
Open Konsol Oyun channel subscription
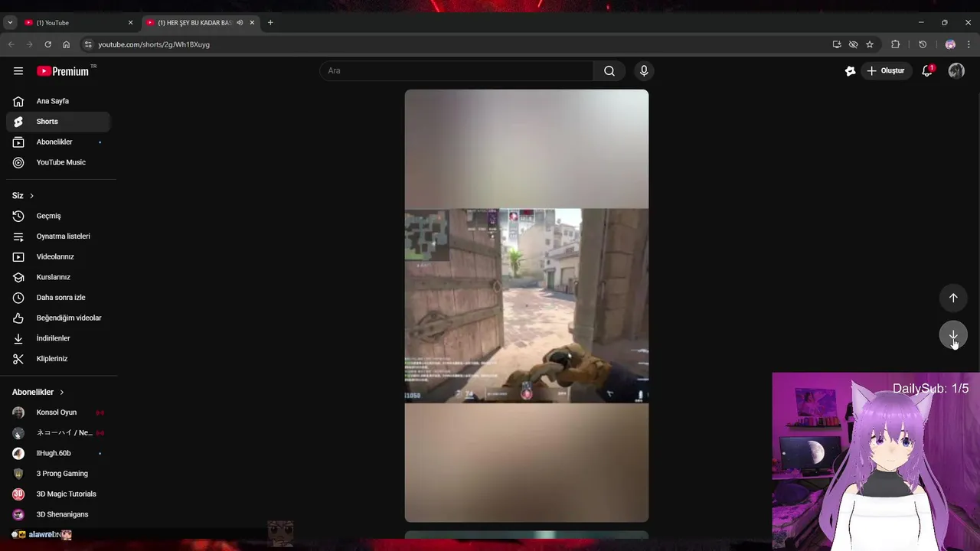coord(58,412)
